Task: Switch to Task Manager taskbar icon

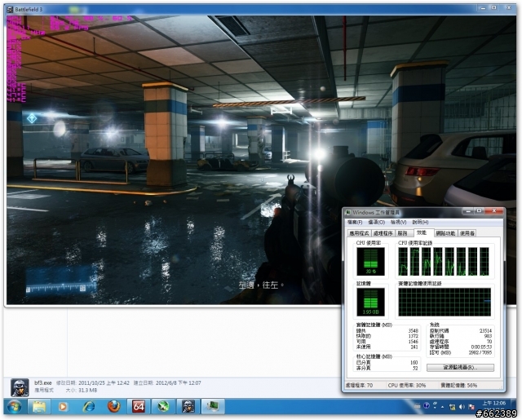Action: 212,406
